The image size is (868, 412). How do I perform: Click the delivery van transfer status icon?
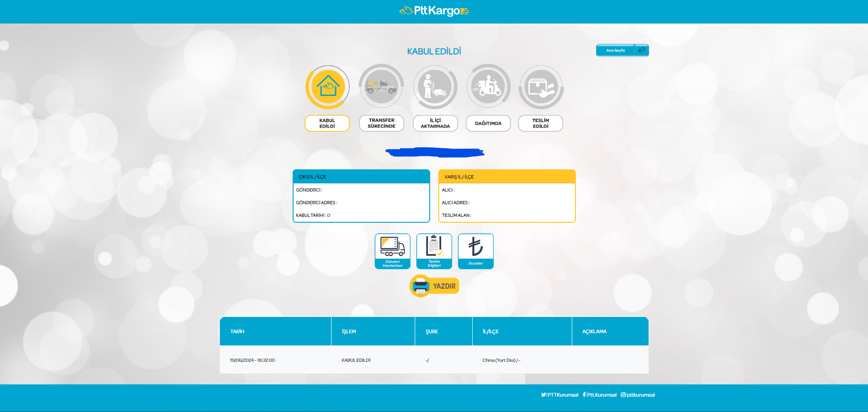381,86
